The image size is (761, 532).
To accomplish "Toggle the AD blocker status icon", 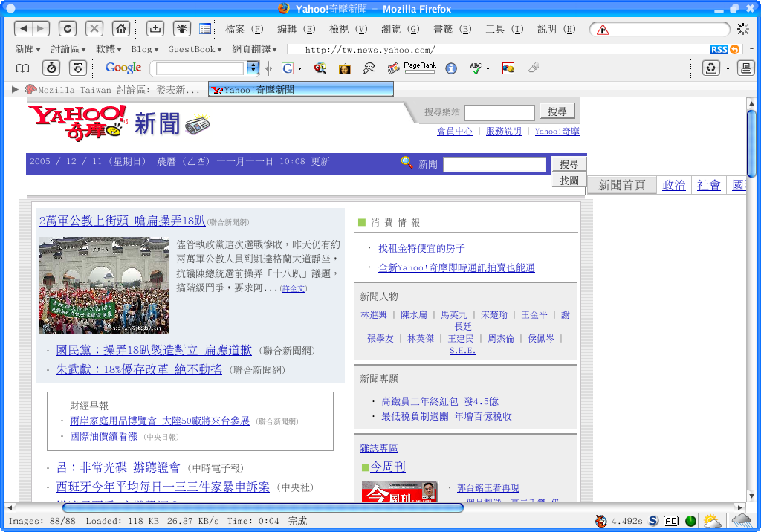I will click(671, 521).
